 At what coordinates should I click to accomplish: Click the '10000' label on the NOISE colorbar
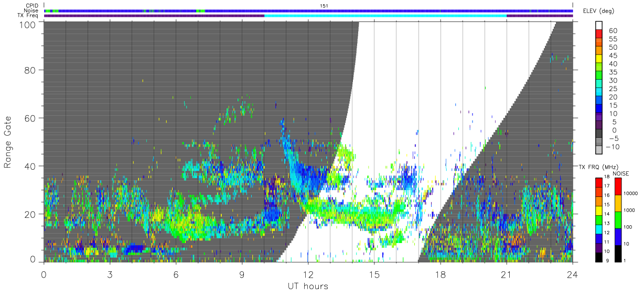click(x=630, y=193)
